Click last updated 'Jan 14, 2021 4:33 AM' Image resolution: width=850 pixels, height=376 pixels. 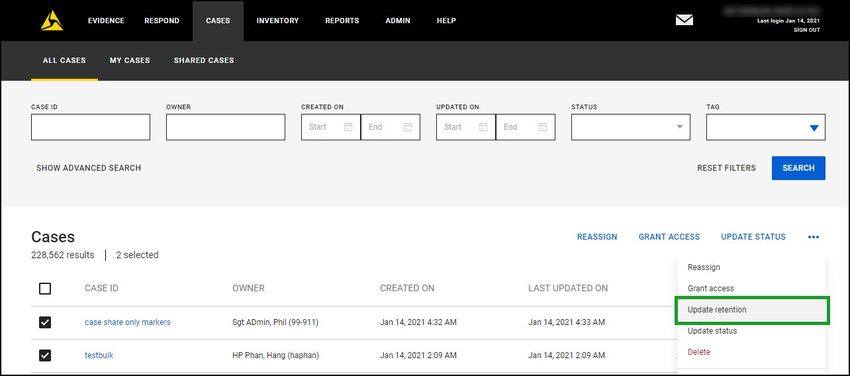(566, 322)
